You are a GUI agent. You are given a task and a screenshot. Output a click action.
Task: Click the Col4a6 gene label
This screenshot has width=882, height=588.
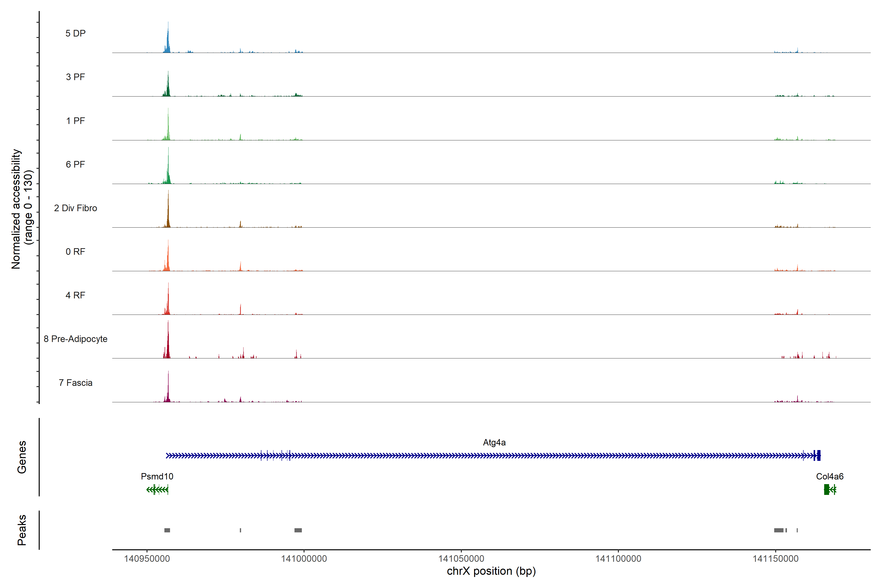tap(830, 476)
